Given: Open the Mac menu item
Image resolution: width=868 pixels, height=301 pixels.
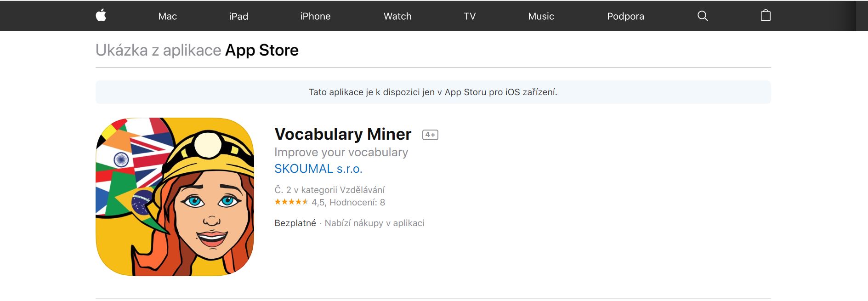Looking at the screenshot, I should pyautogui.click(x=168, y=16).
